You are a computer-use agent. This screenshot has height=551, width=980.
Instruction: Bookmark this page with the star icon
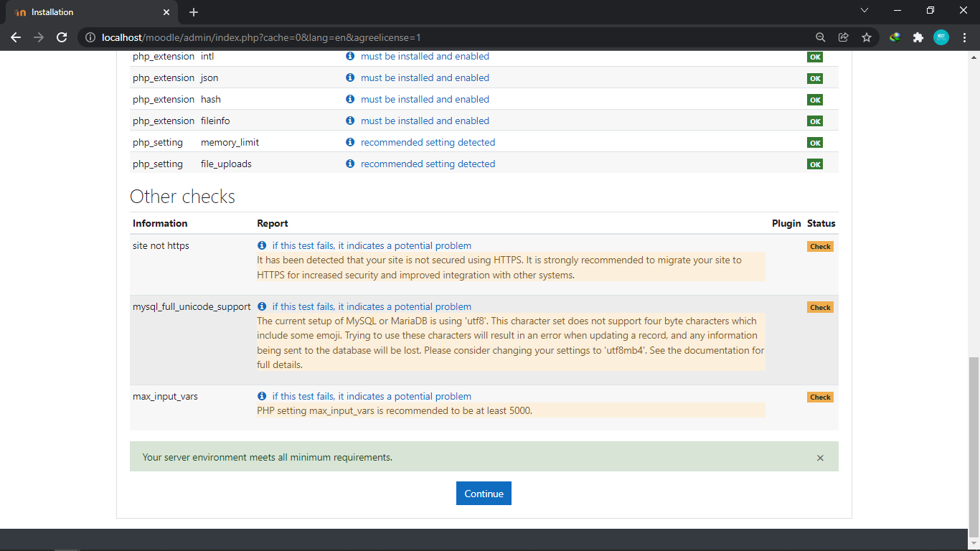tap(867, 37)
